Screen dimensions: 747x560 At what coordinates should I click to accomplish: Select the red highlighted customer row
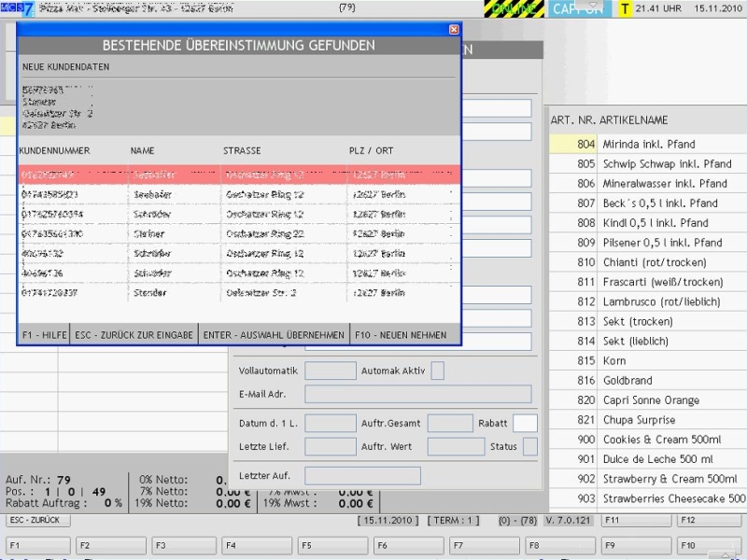pyautogui.click(x=239, y=175)
